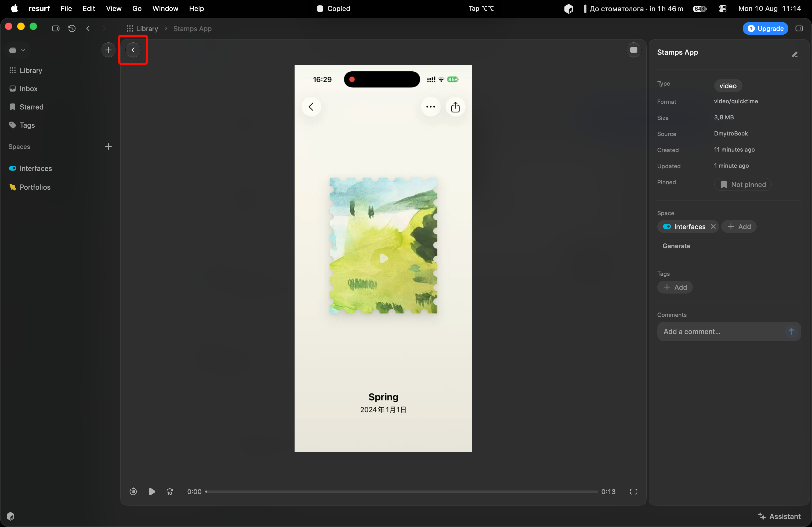Click the plus button beside workspace selector
The height and width of the screenshot is (527, 812).
[x=108, y=50]
